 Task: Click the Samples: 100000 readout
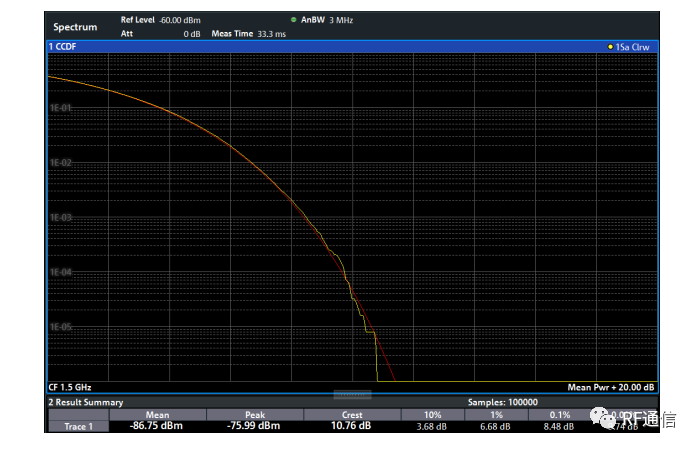[x=502, y=402]
